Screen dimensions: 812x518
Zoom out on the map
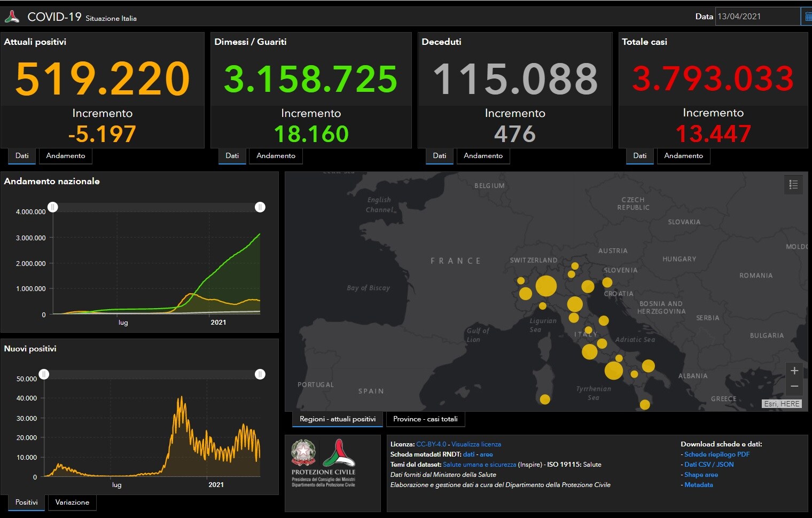point(794,386)
